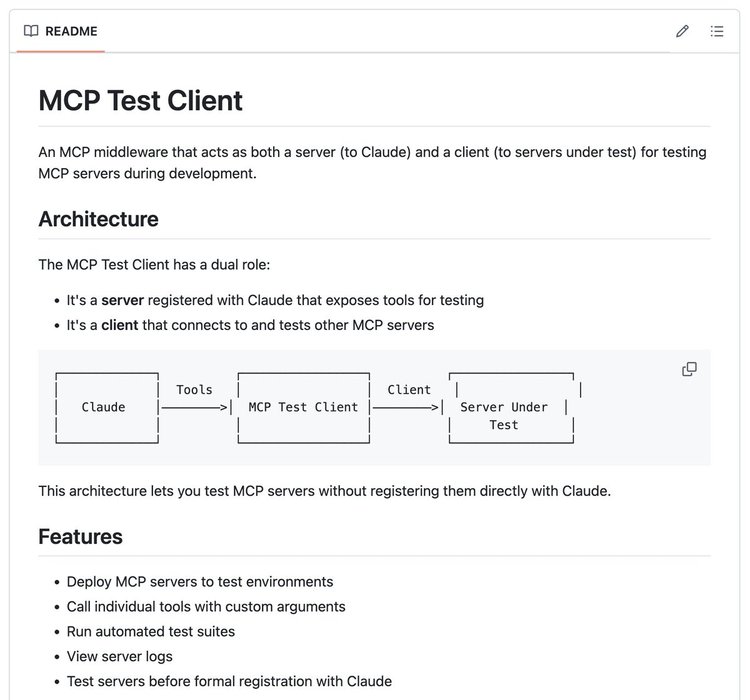Click the Features section heading
Image resolution: width=750 pixels, height=700 pixels.
(80, 537)
